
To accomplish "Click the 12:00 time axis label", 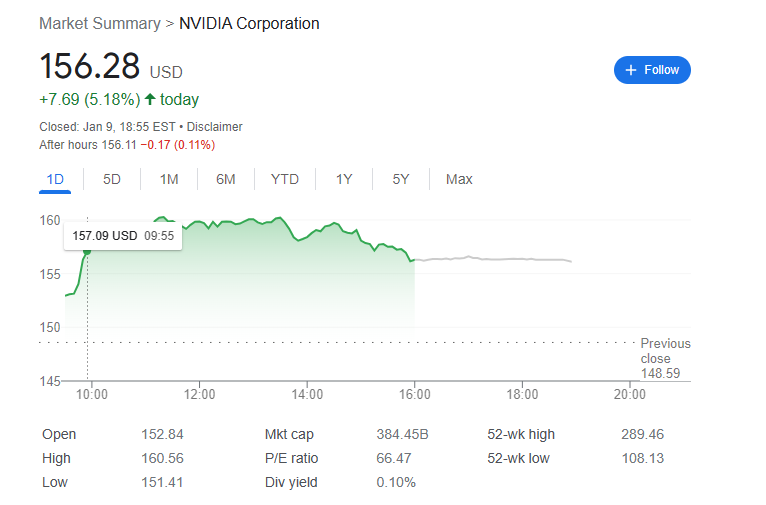I will coord(199,394).
